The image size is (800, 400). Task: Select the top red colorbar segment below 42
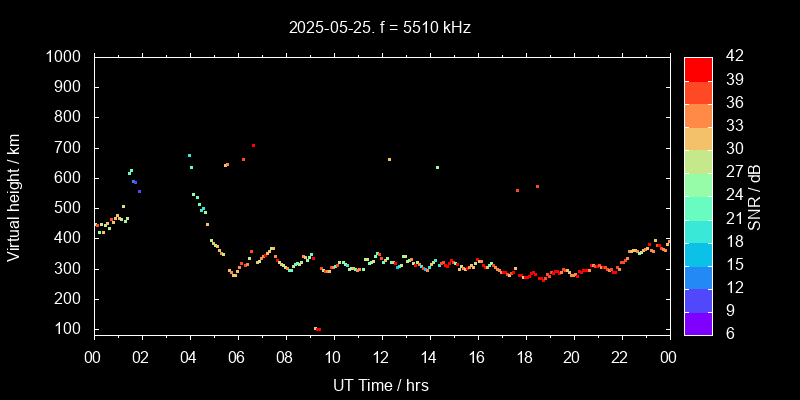click(x=698, y=68)
